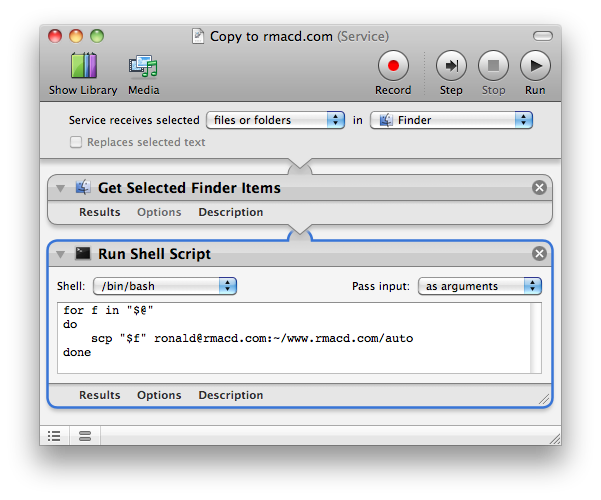Open Options under Run Shell Script
The height and width of the screenshot is (500, 601).
[159, 395]
